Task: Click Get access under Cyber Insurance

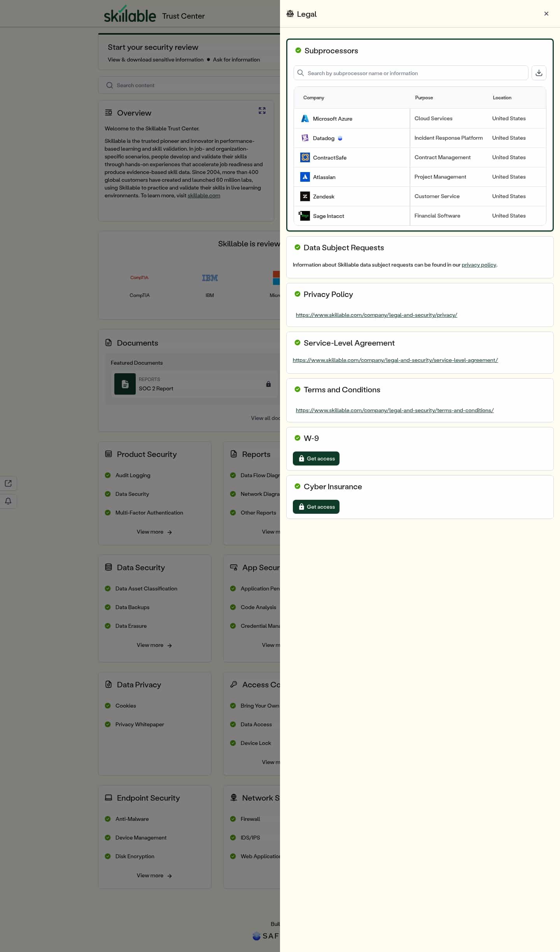Action: (x=316, y=507)
